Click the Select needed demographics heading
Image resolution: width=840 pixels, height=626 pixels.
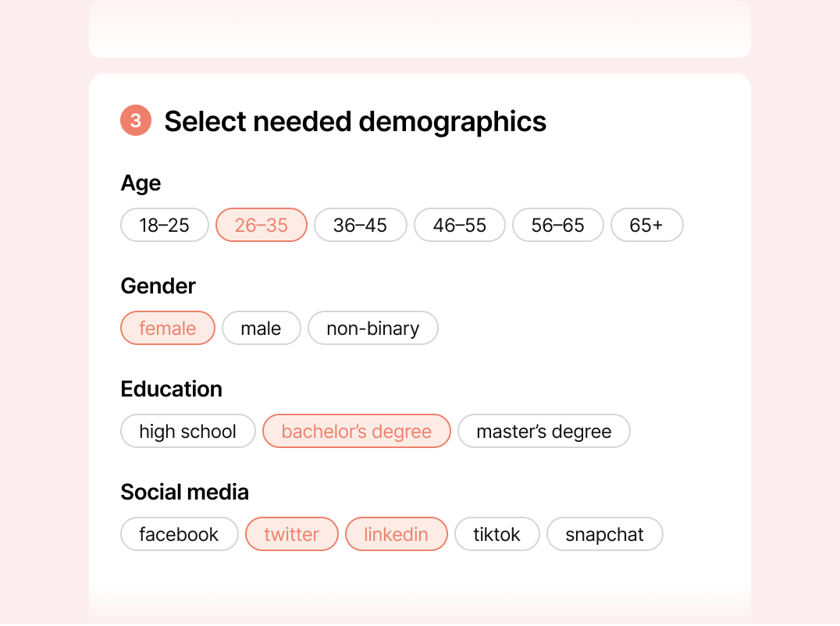pyautogui.click(x=355, y=121)
